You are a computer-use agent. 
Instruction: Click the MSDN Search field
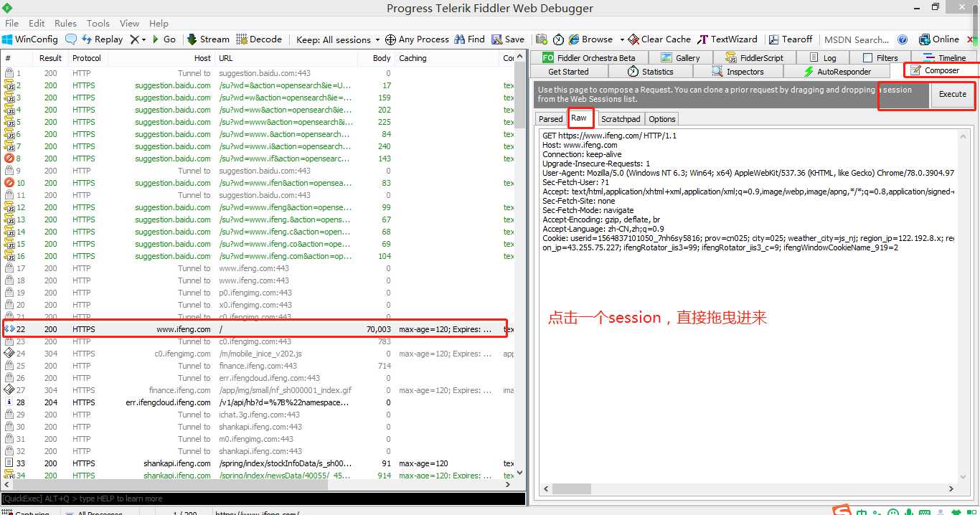click(857, 39)
